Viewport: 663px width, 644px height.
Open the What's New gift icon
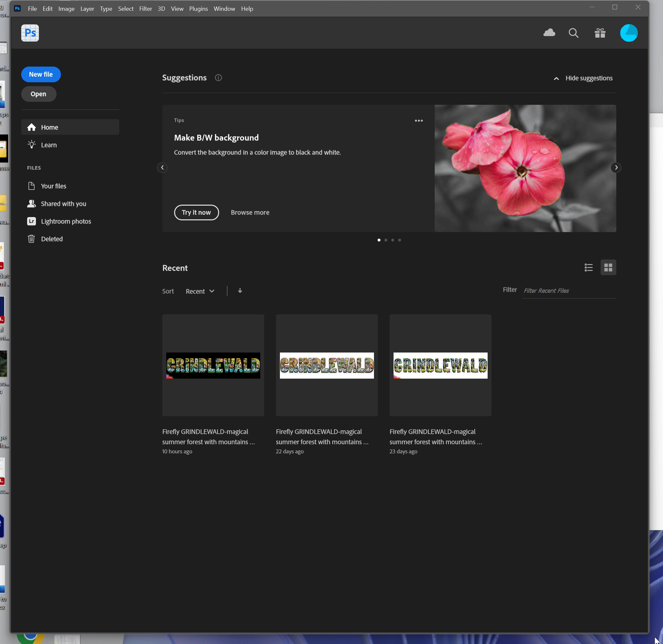click(x=600, y=33)
